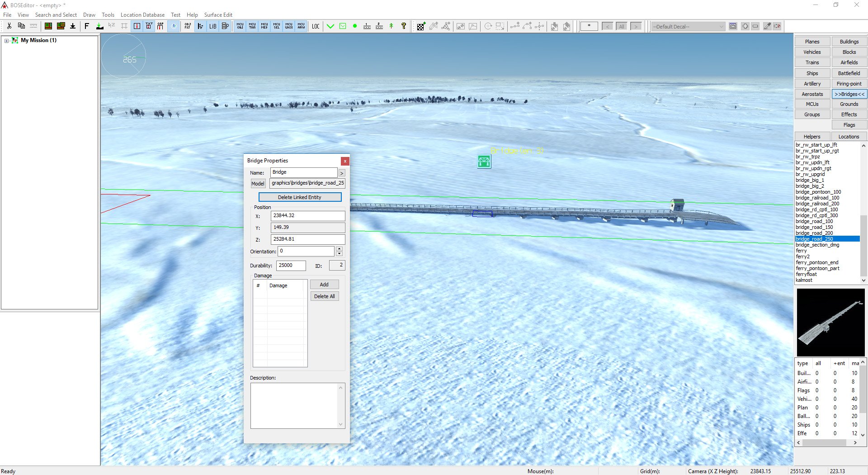Expand the My Mission tree node
The width and height of the screenshot is (868, 475).
point(6,41)
